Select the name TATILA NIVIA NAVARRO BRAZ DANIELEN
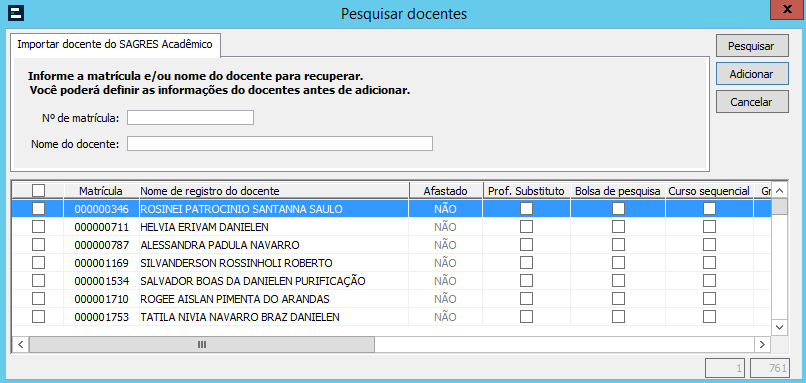This screenshot has width=806, height=383. [240, 317]
